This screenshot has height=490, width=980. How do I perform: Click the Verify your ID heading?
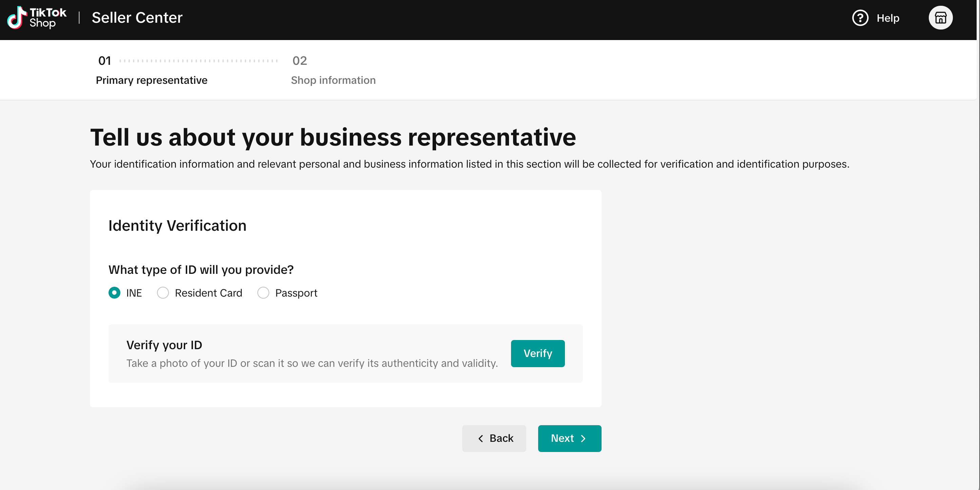(x=164, y=345)
